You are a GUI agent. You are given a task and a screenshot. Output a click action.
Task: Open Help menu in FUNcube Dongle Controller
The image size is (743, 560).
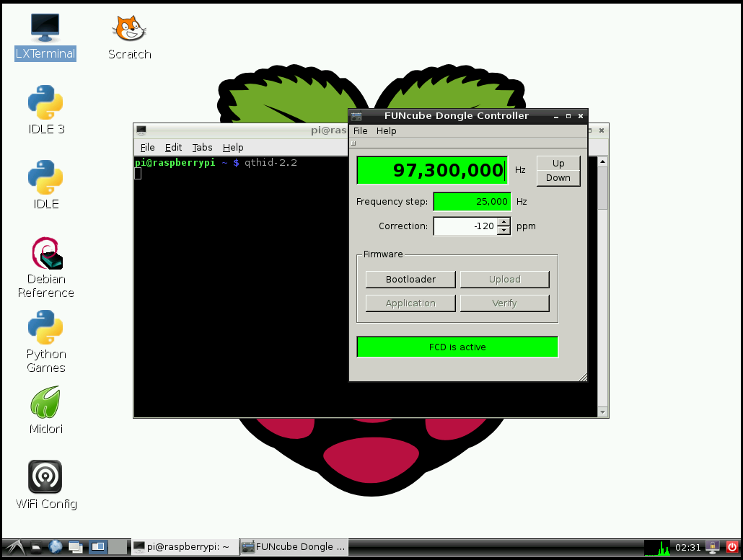tap(386, 130)
